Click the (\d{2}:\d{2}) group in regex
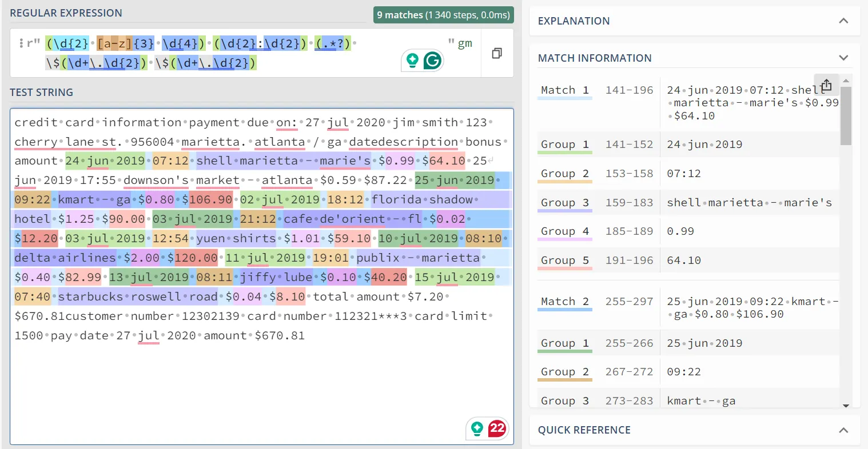 pyautogui.click(x=260, y=43)
